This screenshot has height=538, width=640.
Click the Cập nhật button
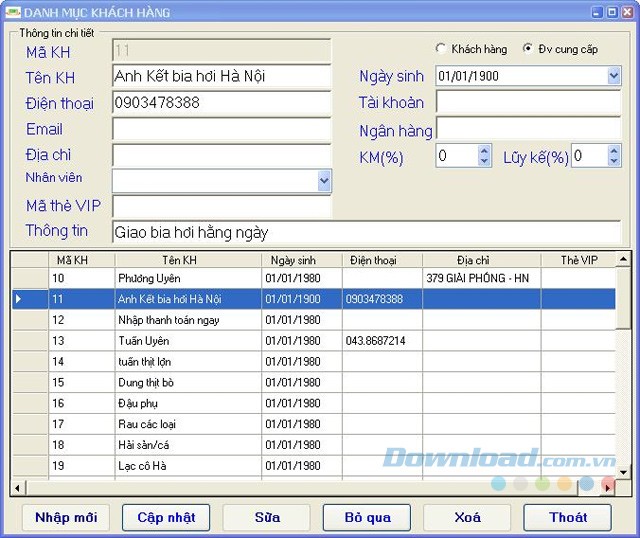[166, 517]
